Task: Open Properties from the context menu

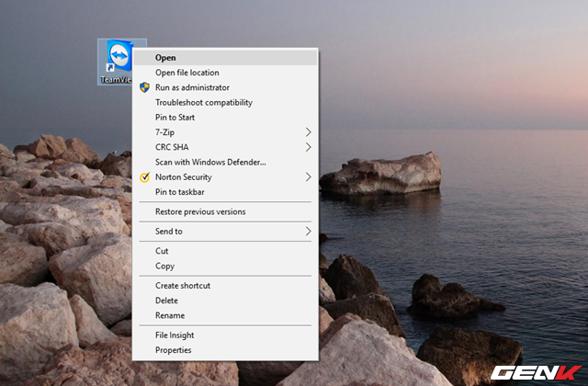Action: [x=174, y=350]
